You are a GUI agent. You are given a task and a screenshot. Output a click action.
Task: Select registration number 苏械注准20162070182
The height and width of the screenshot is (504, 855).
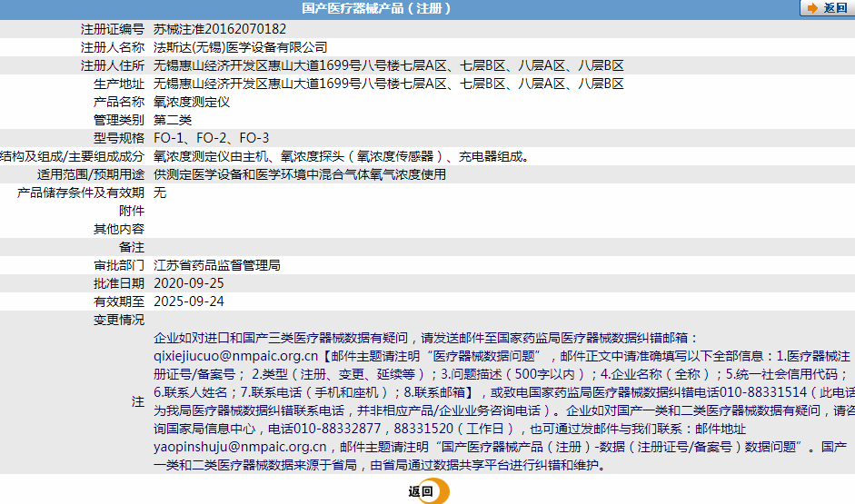[220, 29]
